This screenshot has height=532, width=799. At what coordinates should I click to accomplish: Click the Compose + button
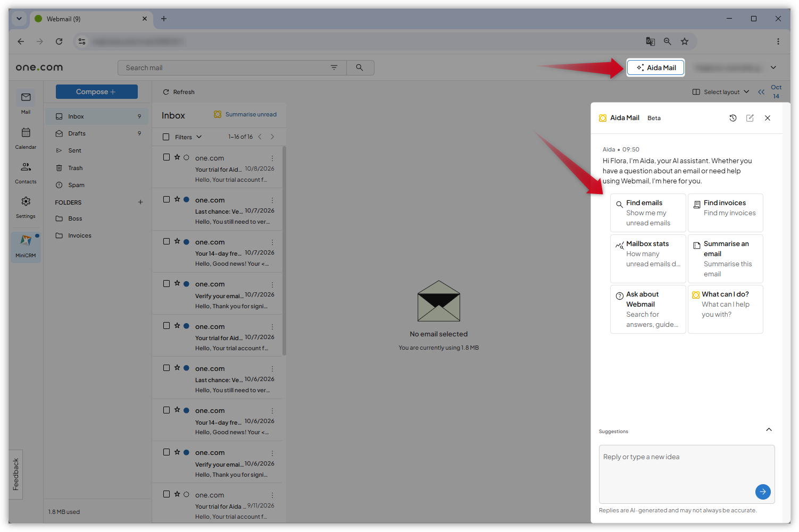coord(96,92)
